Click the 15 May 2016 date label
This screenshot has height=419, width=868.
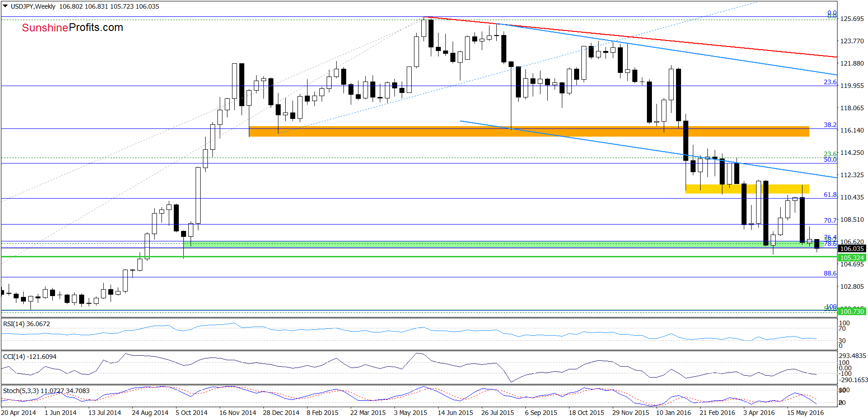click(805, 413)
